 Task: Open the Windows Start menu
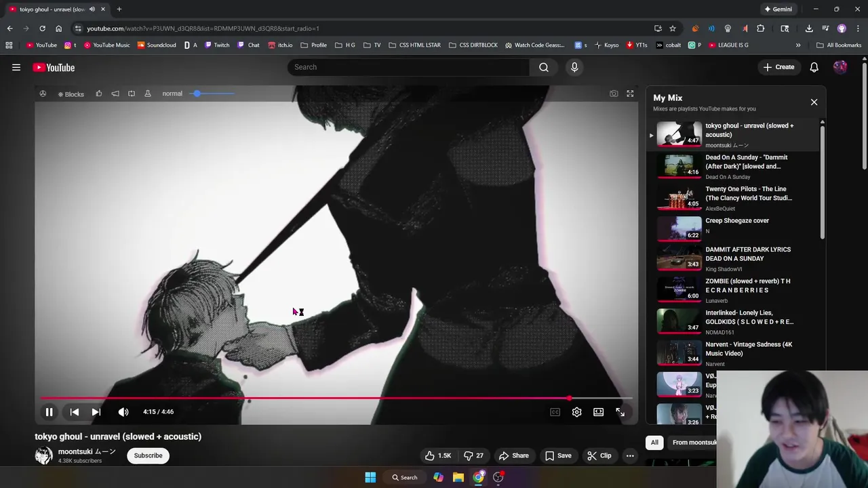[370, 477]
